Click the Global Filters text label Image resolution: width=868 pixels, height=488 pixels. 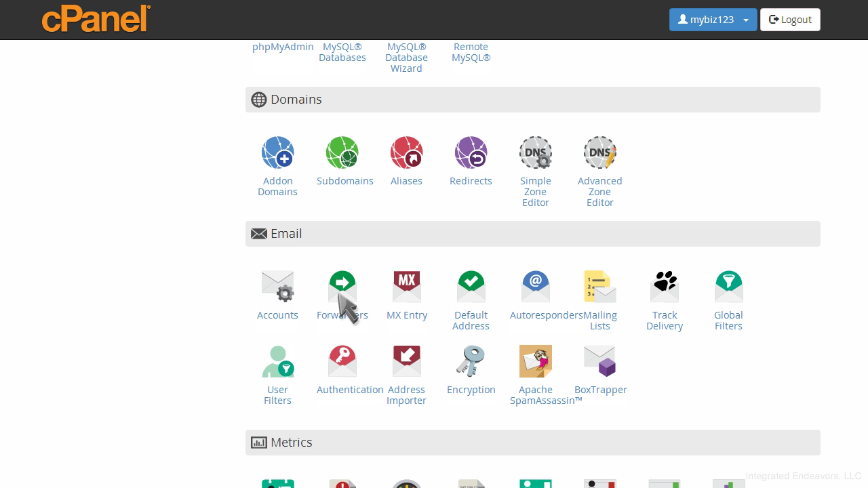(728, 321)
